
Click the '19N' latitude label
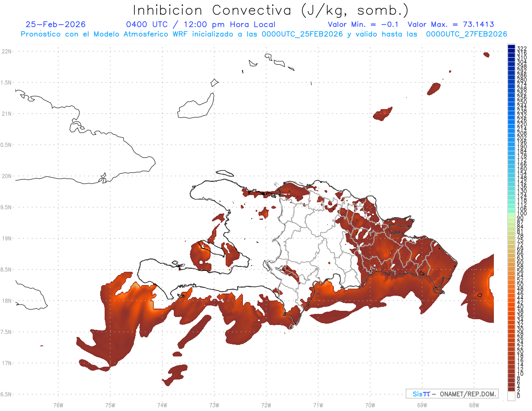[6, 239]
